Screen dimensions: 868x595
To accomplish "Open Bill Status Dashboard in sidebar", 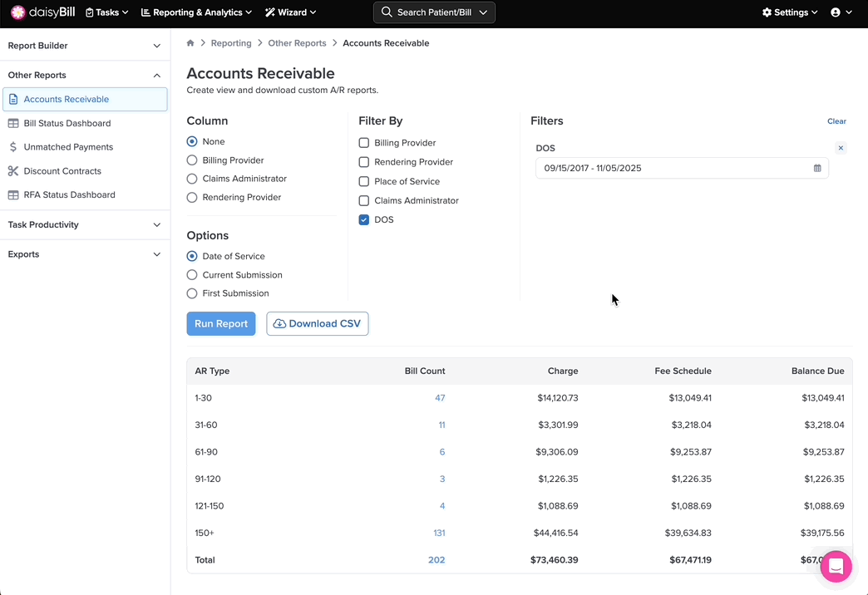I will click(67, 123).
